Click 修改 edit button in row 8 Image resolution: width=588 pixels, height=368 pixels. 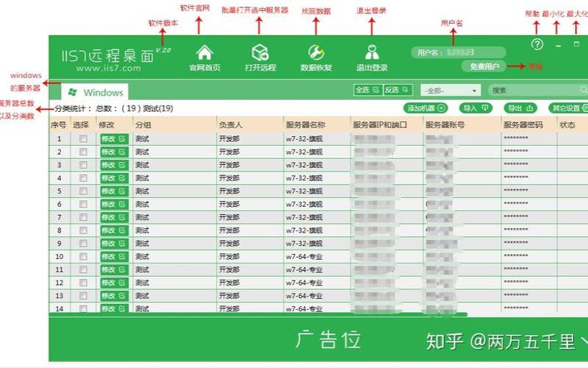114,230
